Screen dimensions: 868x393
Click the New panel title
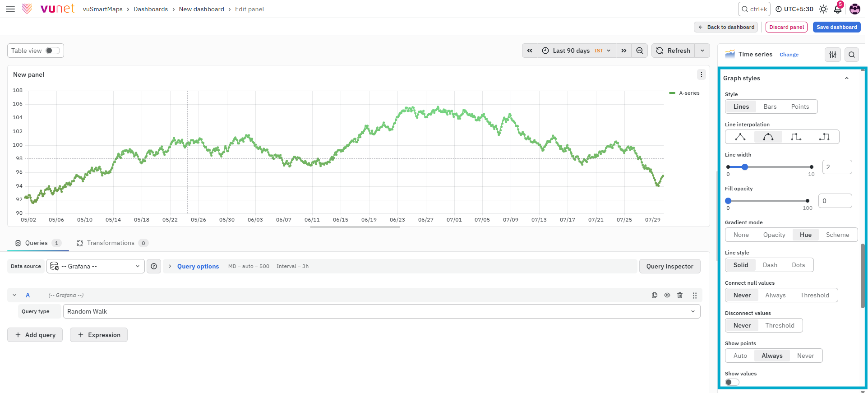pyautogui.click(x=29, y=74)
